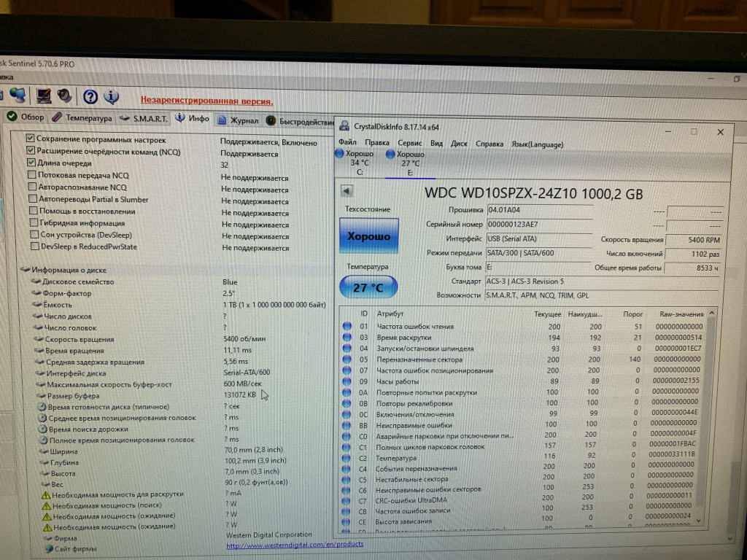Click the Незарегистрированная версия link
Viewport: 747px width, 560px height.
pos(206,101)
